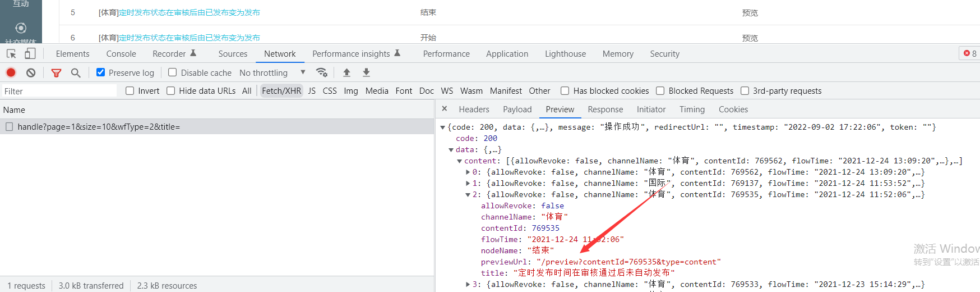Click the export HAR download icon
Image resolution: width=980 pixels, height=292 pixels.
coord(366,72)
